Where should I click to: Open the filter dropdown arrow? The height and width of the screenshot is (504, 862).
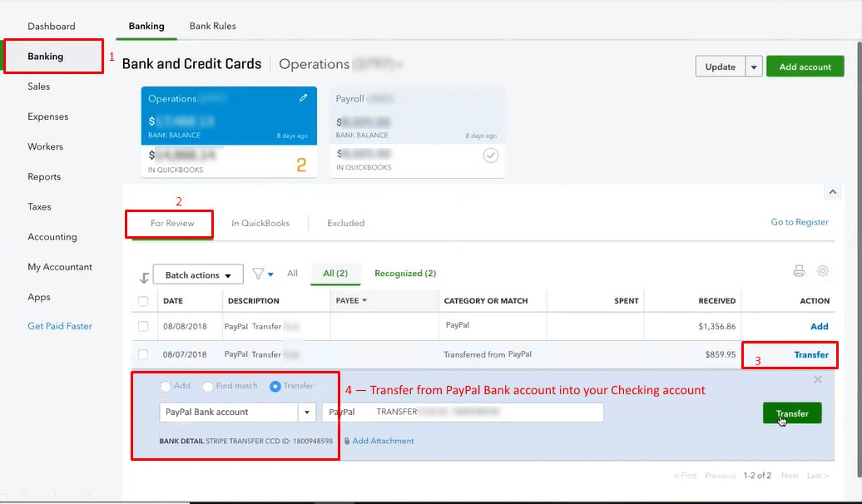[270, 274]
